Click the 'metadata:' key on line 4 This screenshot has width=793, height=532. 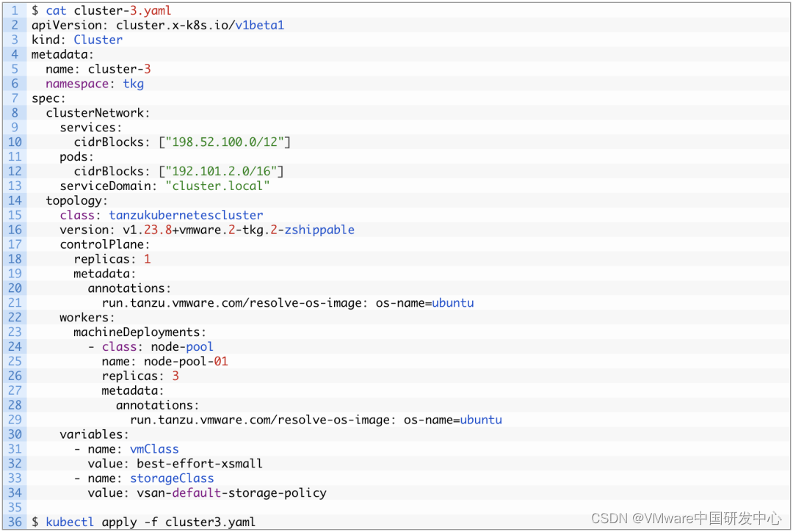[x=62, y=54]
